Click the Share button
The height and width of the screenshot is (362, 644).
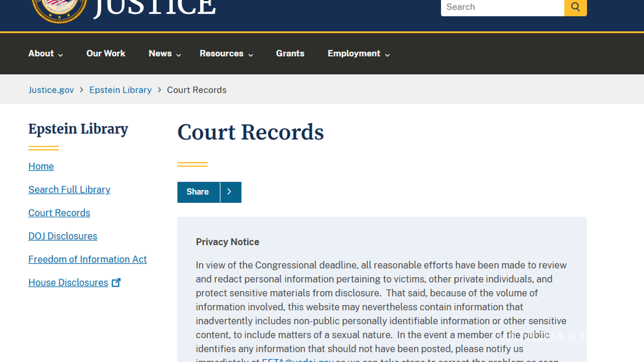[x=198, y=192]
